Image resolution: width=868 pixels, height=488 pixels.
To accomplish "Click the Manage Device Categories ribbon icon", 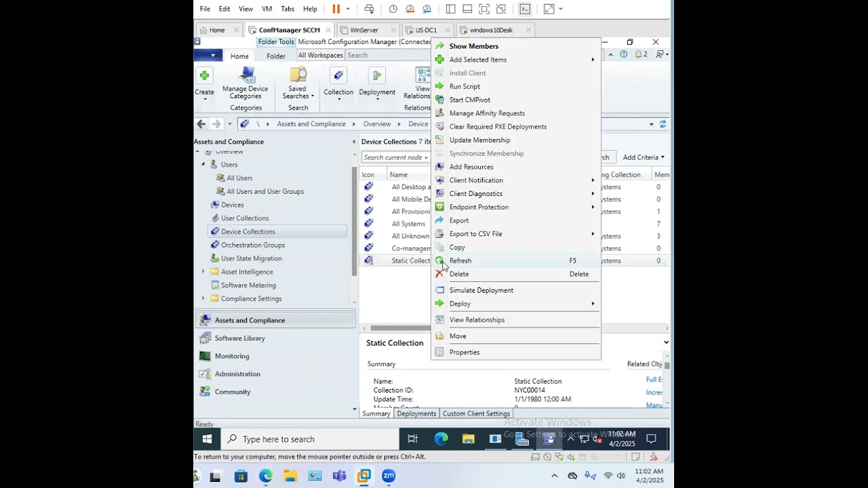I will click(247, 75).
